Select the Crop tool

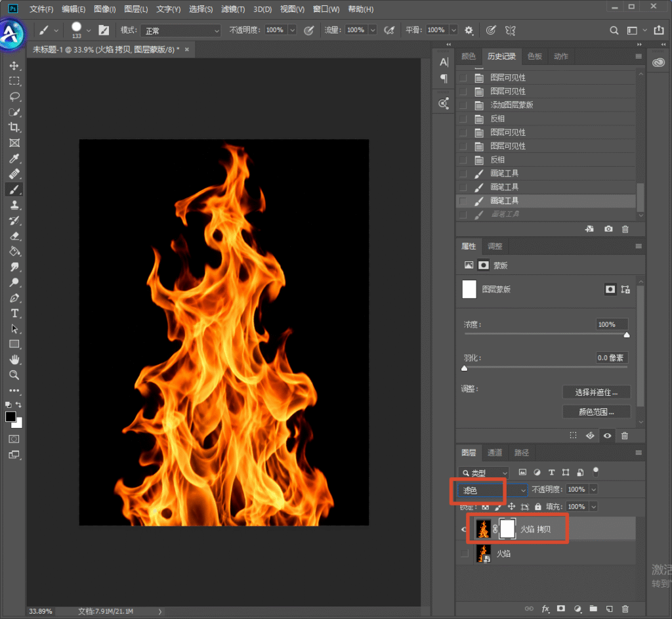click(x=14, y=127)
